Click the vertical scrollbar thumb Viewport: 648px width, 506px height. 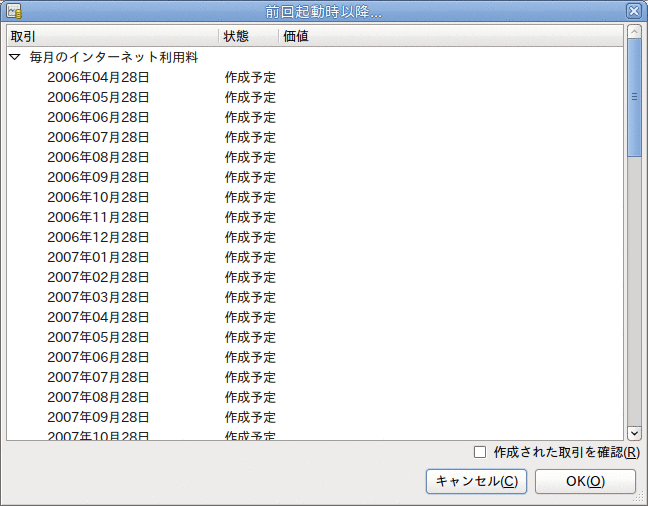[x=634, y=98]
